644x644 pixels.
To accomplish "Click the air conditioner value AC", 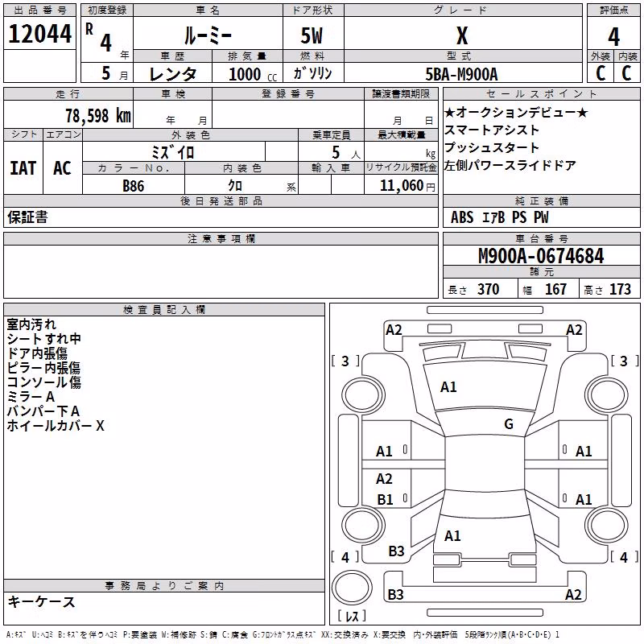I will click(x=62, y=168).
